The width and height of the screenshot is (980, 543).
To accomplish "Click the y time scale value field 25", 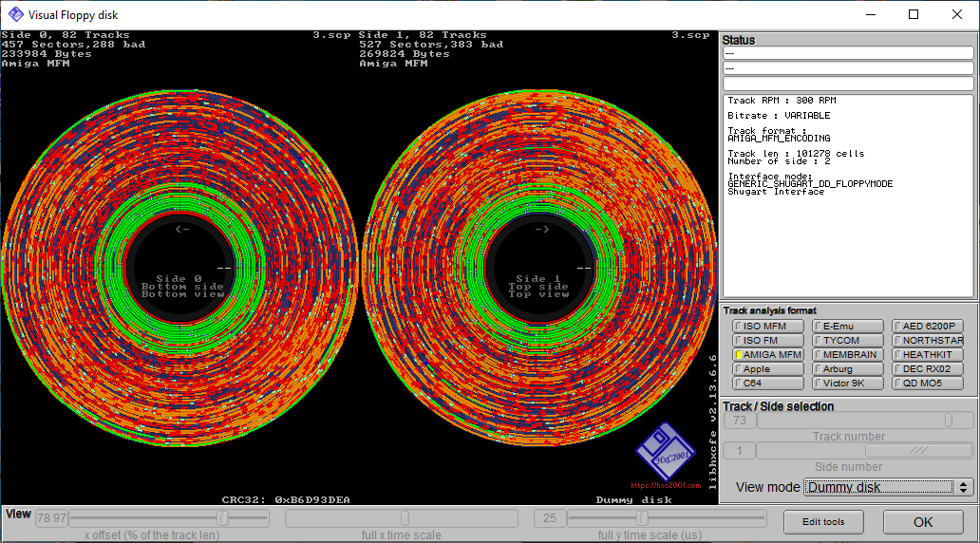I will pyautogui.click(x=550, y=518).
